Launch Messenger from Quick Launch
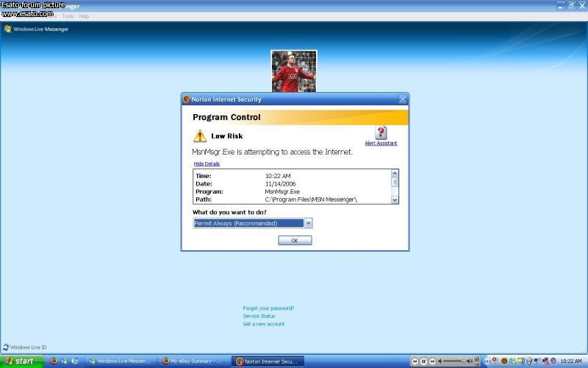Viewport: 588px width, 368px height. click(64, 361)
